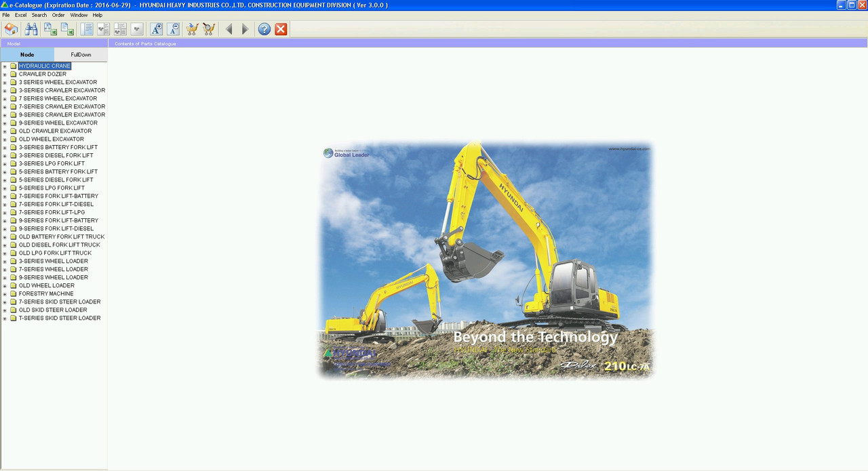Select 3-SERIES BATTERY FORK LIFT in tree
Screen dimensions: 868x471
click(x=58, y=147)
